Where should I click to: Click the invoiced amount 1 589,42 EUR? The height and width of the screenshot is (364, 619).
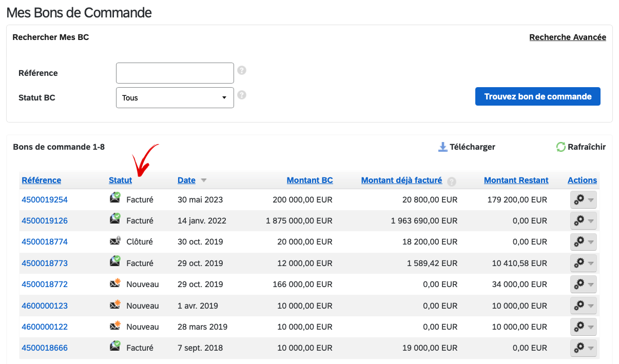[432, 263]
